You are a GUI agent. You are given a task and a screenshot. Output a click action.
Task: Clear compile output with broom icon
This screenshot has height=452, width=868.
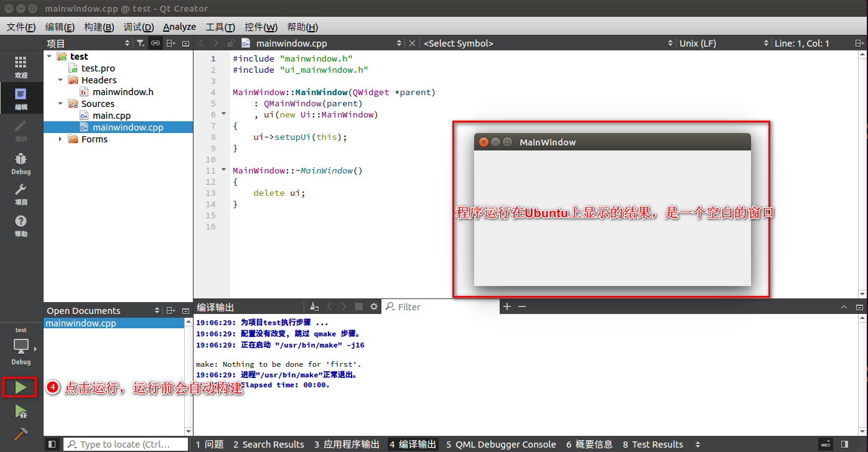(x=314, y=306)
